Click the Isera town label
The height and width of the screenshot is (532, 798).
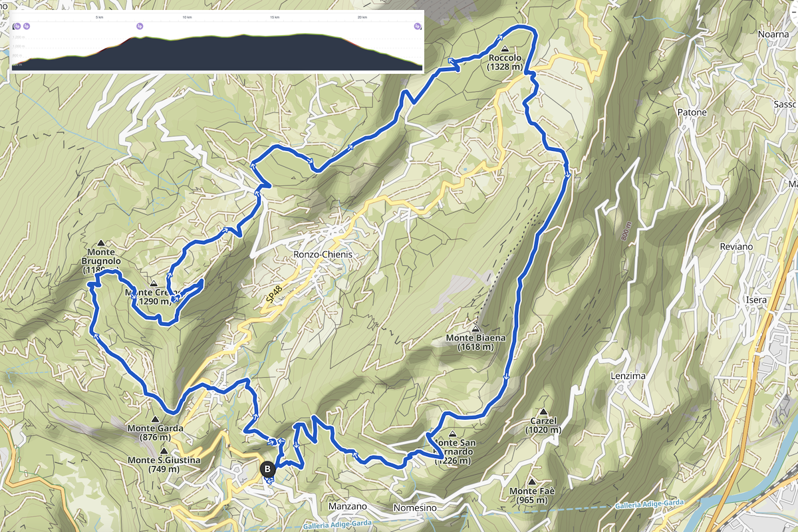(757, 300)
